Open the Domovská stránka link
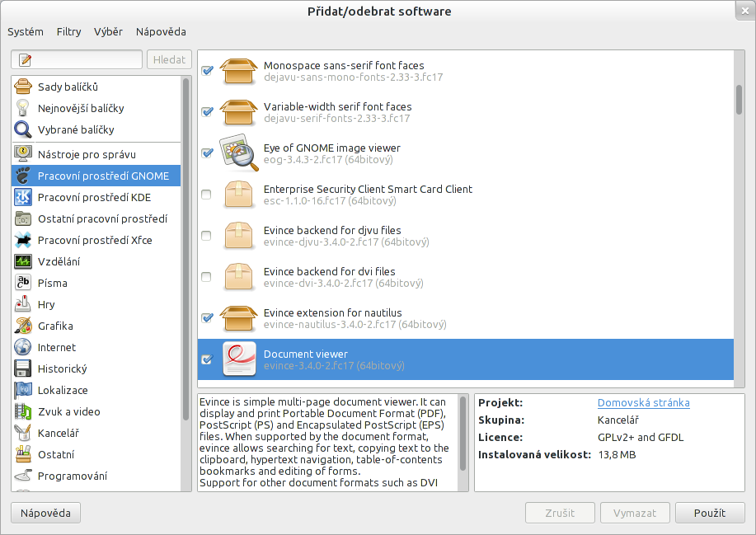The width and height of the screenshot is (756, 535). [643, 403]
